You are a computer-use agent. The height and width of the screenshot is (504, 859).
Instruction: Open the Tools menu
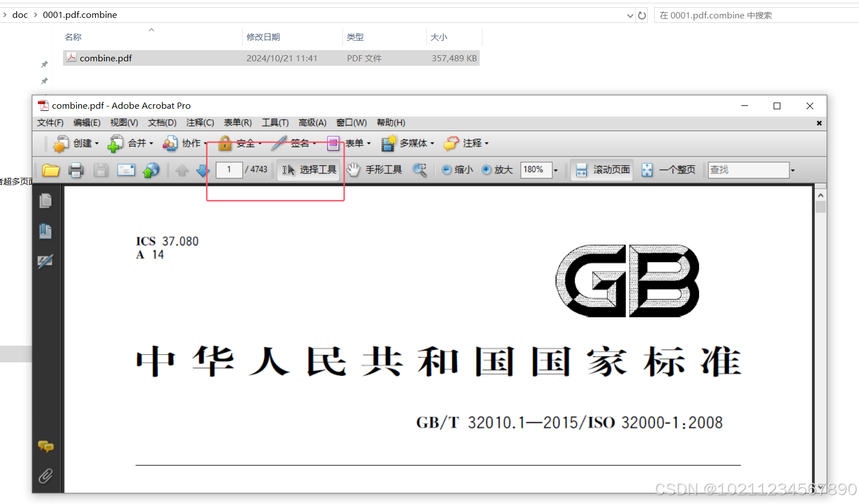(x=276, y=123)
